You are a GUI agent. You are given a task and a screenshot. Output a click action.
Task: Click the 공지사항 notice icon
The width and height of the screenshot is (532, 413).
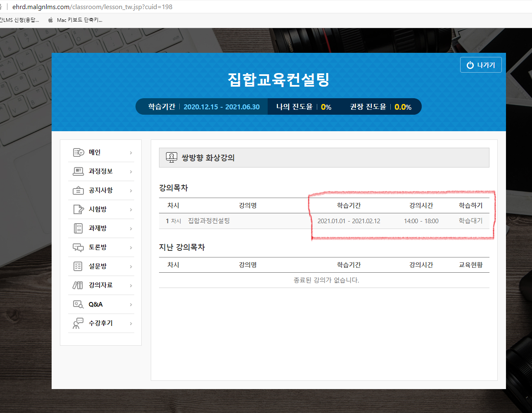[x=78, y=191]
